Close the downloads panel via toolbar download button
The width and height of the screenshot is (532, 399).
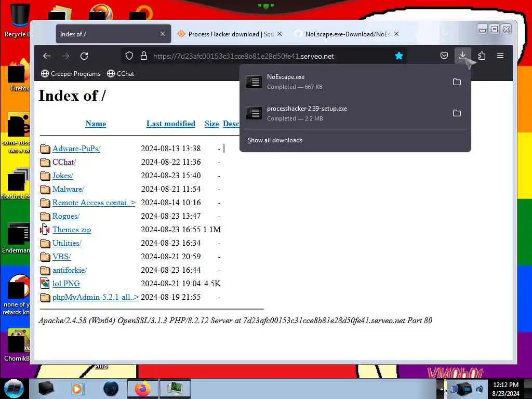pyautogui.click(x=462, y=56)
